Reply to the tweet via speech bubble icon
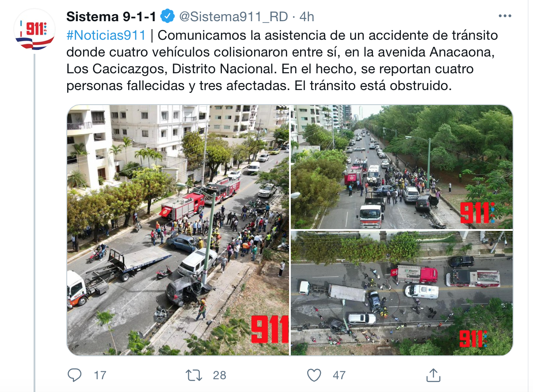 (x=75, y=375)
